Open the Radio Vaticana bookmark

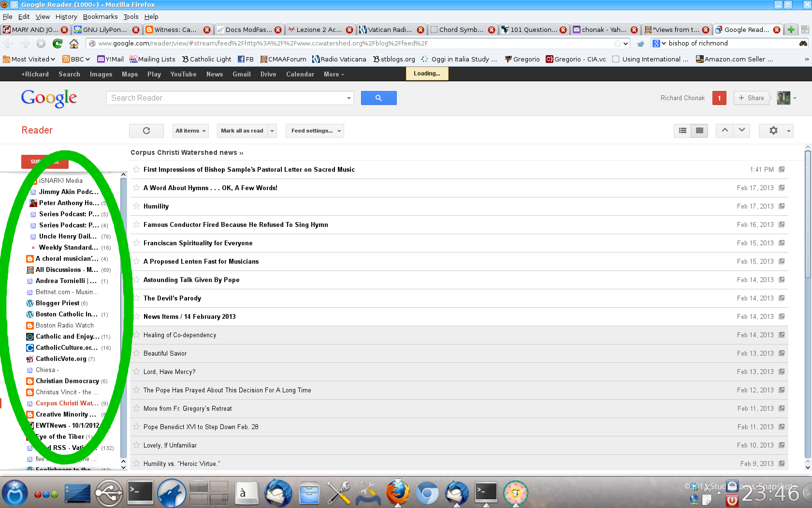click(x=339, y=59)
